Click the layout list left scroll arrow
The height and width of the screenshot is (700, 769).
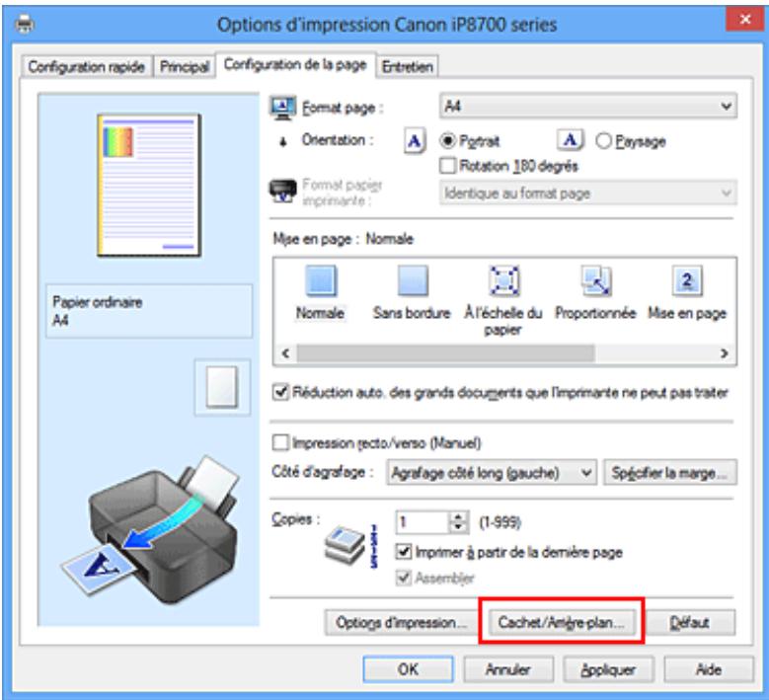point(286,353)
